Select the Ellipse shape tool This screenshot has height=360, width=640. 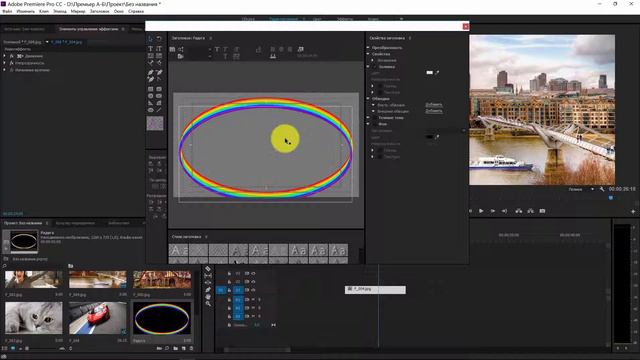point(150,110)
